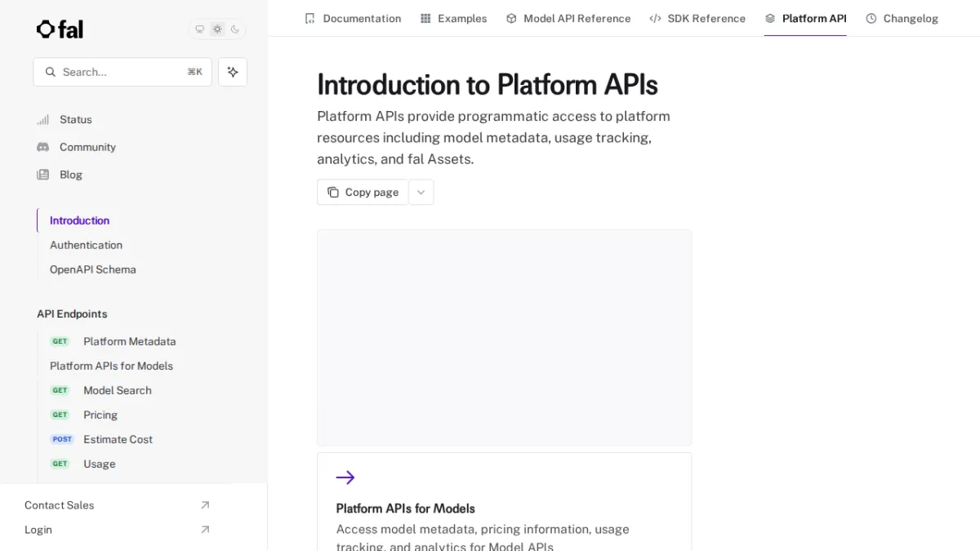This screenshot has height=551, width=980.
Task: Open the Pricing endpoint
Action: (x=100, y=415)
